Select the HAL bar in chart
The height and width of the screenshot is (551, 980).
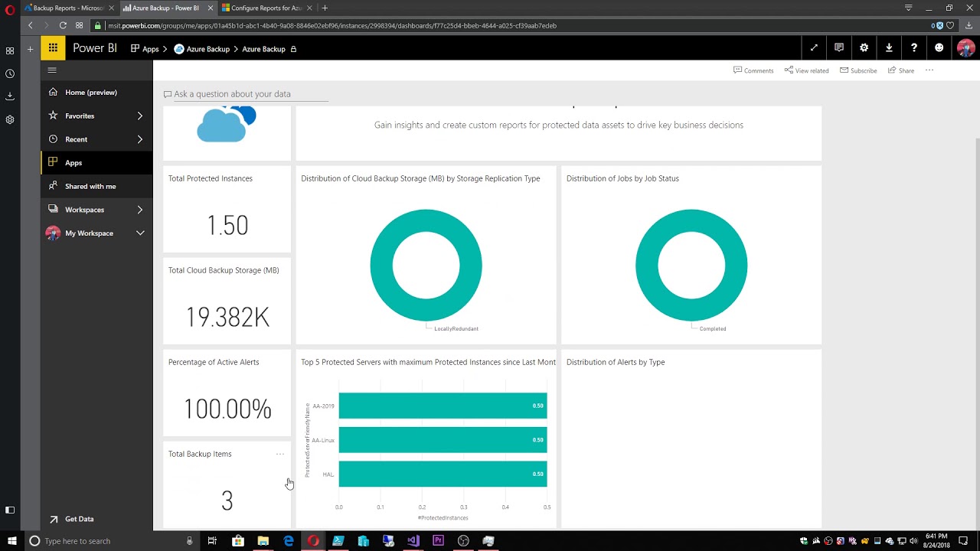(x=443, y=474)
